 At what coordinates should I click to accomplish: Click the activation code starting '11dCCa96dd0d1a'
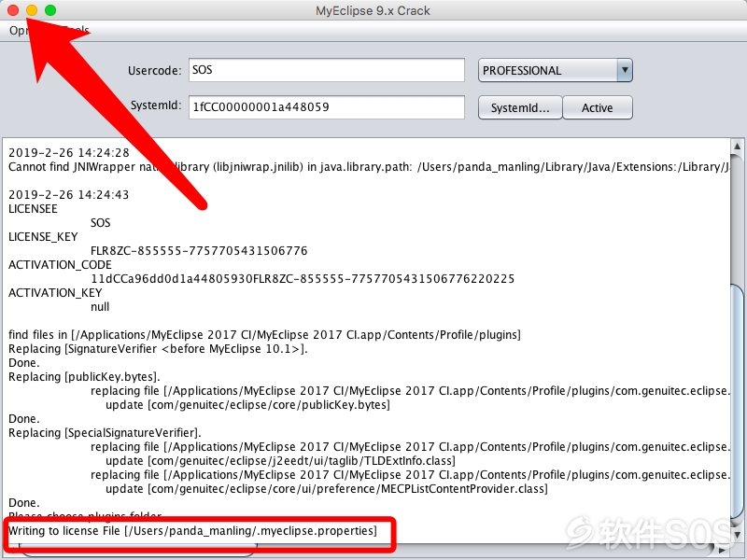[x=303, y=278]
